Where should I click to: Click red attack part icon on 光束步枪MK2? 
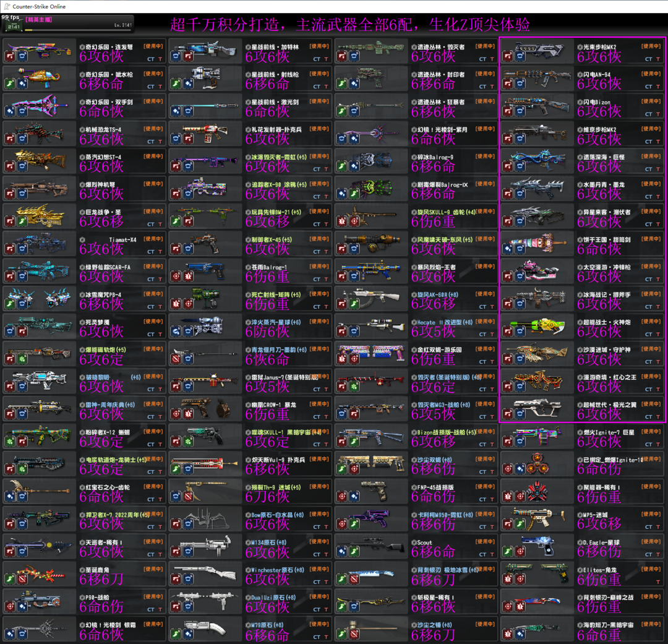pyautogui.click(x=508, y=57)
